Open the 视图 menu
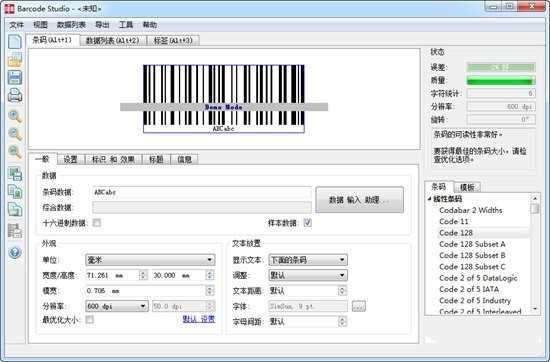 coord(40,25)
